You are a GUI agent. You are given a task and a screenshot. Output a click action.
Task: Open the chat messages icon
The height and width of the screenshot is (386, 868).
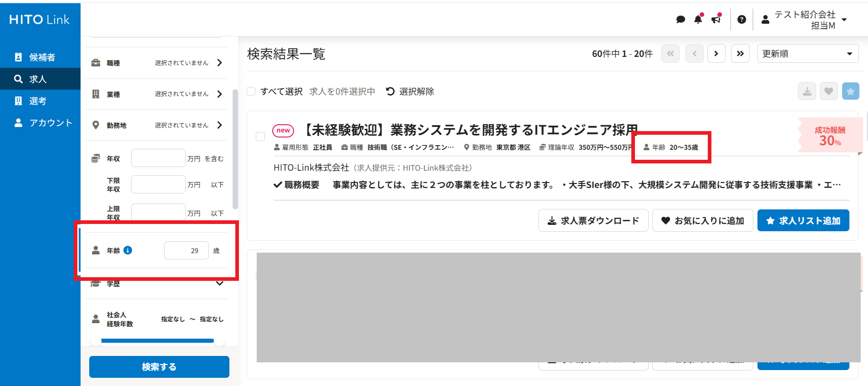click(680, 20)
